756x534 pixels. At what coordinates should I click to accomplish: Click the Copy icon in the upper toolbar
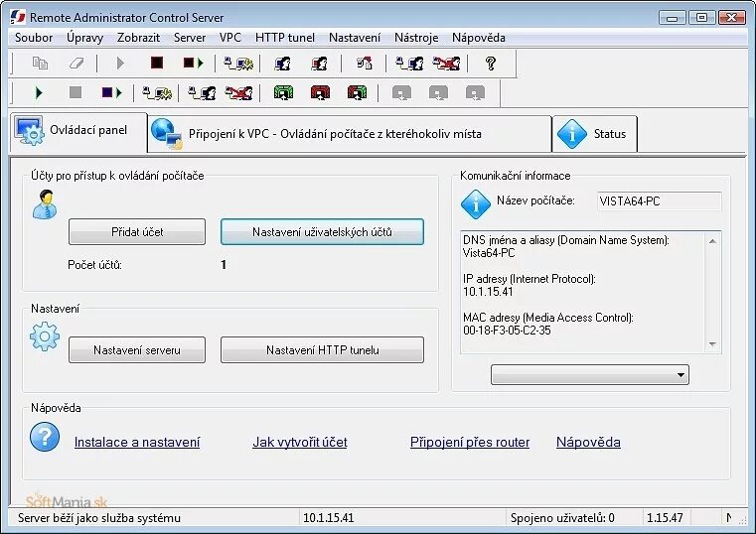point(40,64)
